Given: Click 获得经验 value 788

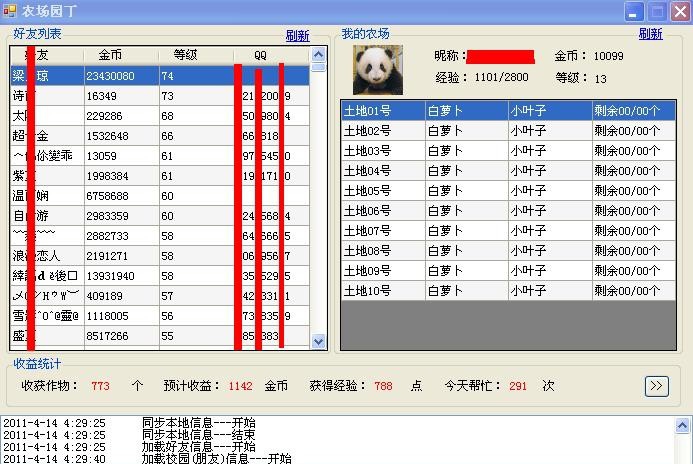Looking at the screenshot, I should coord(383,386).
